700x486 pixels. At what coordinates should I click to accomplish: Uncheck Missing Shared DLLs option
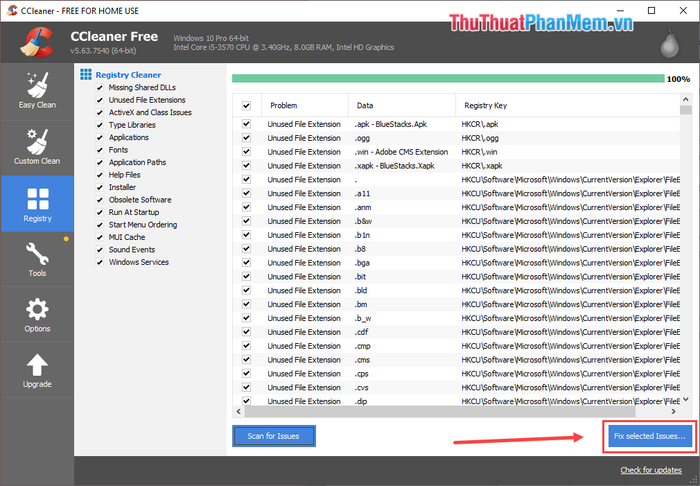(x=99, y=87)
